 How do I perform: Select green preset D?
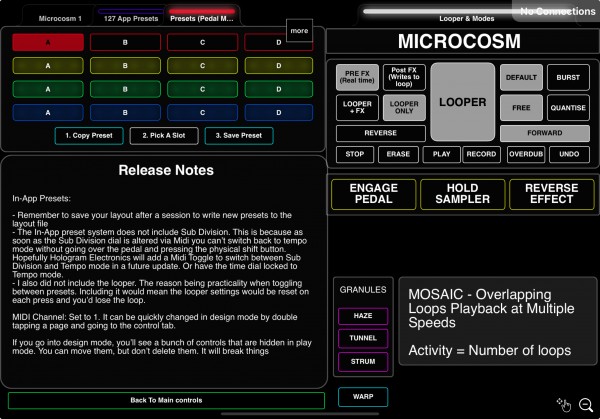[279, 89]
